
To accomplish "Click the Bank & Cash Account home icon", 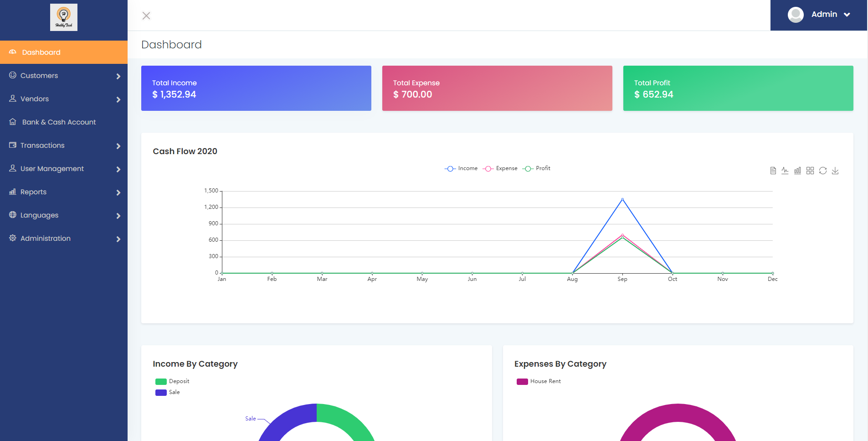I will pos(13,121).
